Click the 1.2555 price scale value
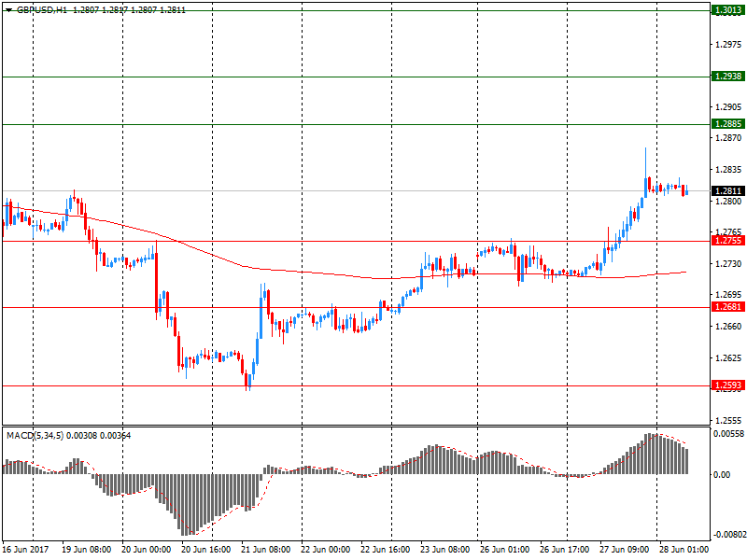The image size is (747, 560). (x=728, y=421)
